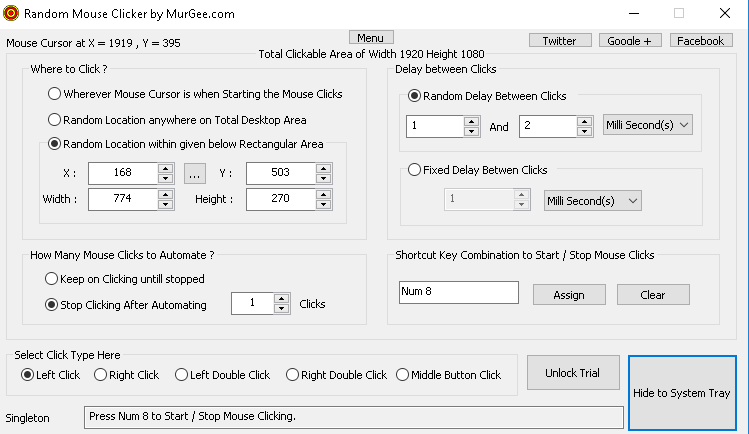Viewport: 749px width, 434px height.
Task: Open the random delay time unit dropdown
Action: 648,126
